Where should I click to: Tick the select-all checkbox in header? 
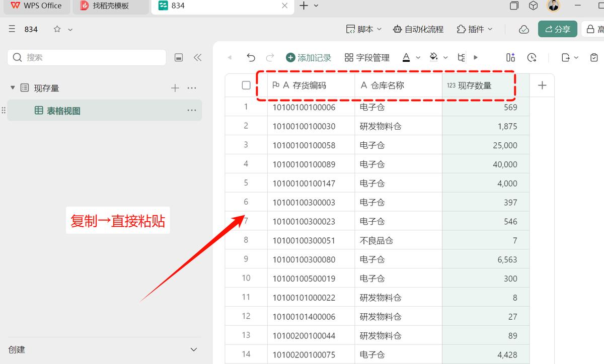point(246,85)
